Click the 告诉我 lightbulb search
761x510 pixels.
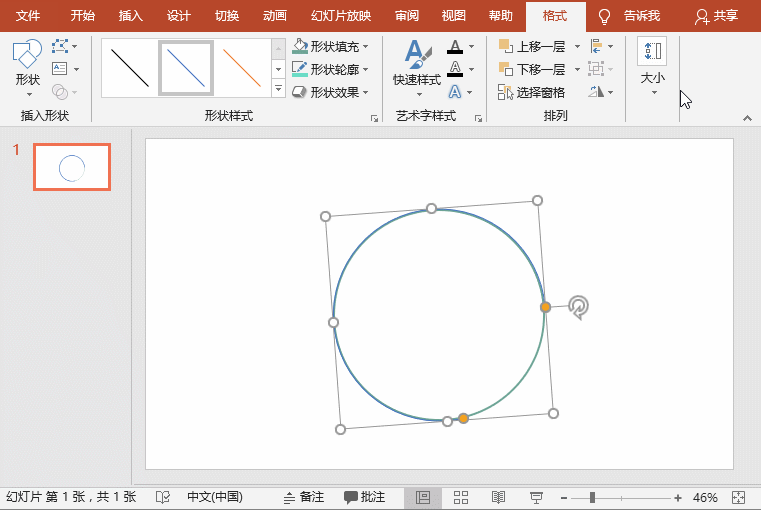click(x=628, y=16)
